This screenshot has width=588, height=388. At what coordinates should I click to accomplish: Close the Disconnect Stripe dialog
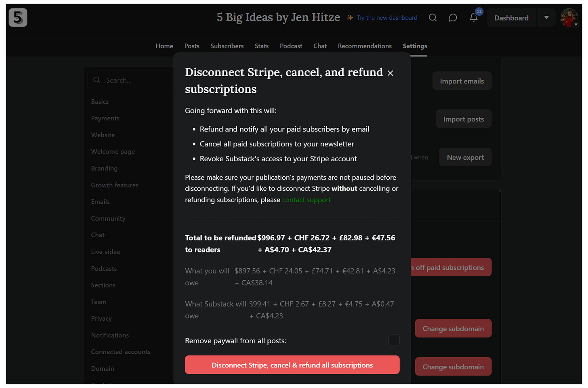click(x=390, y=73)
